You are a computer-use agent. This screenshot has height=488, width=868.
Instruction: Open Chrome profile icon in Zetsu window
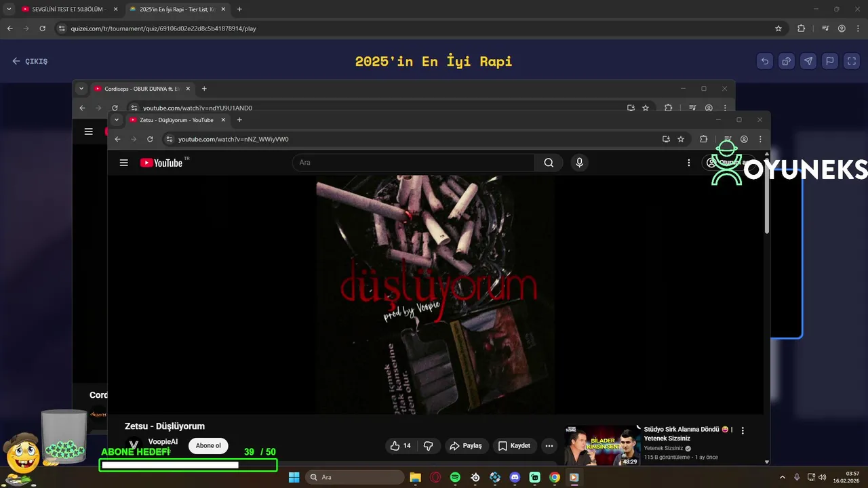(x=744, y=139)
